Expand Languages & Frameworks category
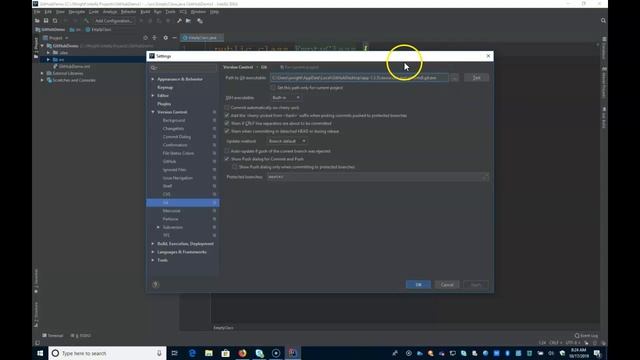This screenshot has height=360, width=640. [153, 252]
